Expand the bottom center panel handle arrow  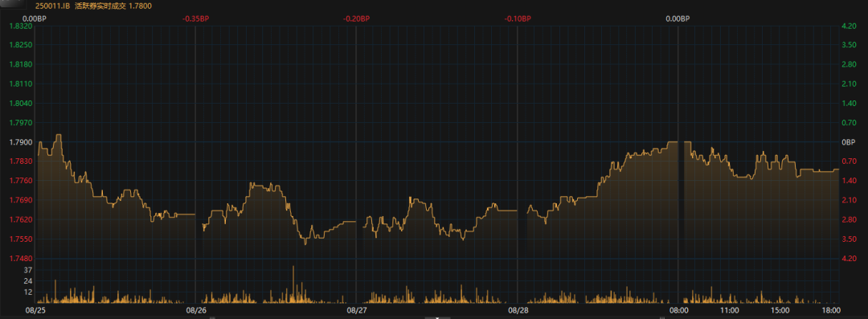coord(436,317)
